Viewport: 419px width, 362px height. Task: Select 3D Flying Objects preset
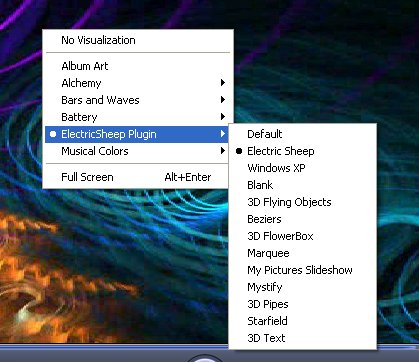click(303, 202)
